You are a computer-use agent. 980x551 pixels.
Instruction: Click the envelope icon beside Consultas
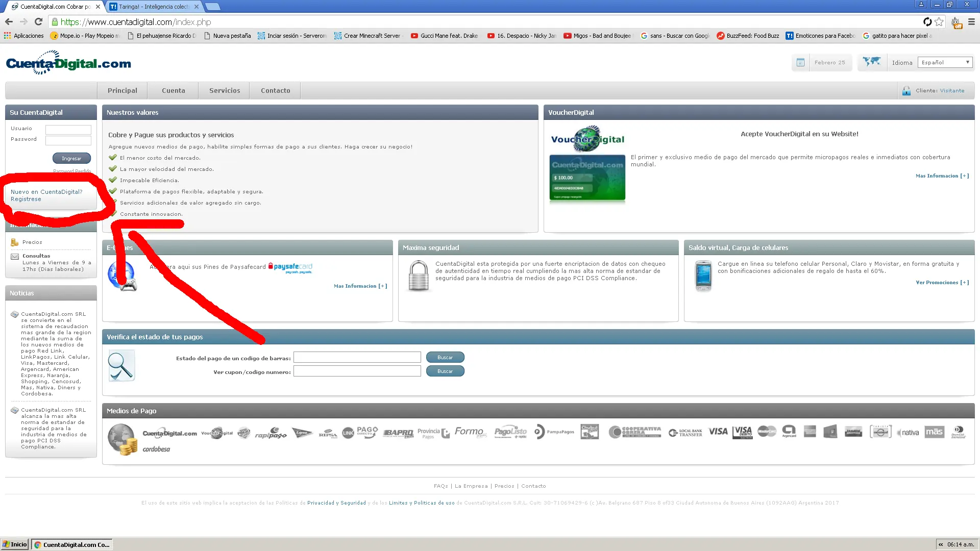pos(15,257)
